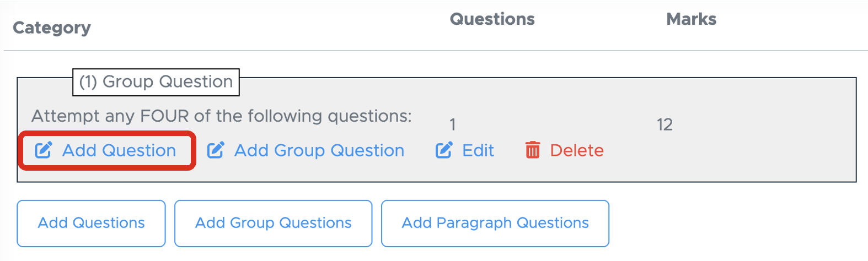Click the pencil icon beside Add Group Question

[216, 150]
